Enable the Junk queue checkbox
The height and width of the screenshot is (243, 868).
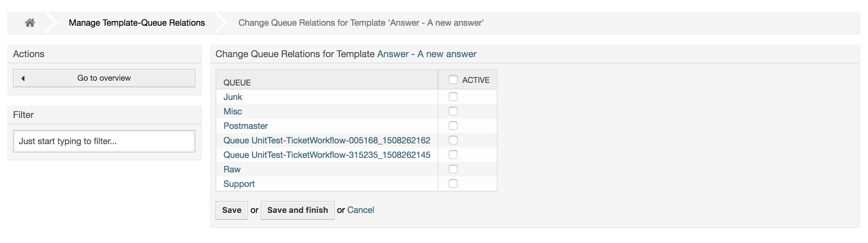point(453,97)
